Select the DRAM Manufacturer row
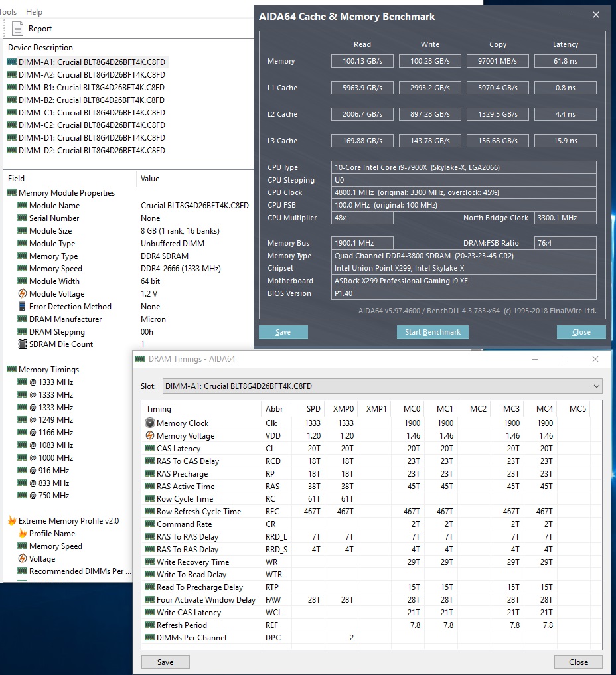The image size is (616, 675). click(x=128, y=319)
